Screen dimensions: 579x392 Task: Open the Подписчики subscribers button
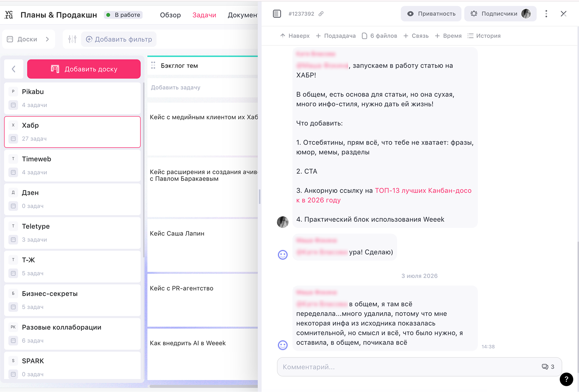(500, 14)
